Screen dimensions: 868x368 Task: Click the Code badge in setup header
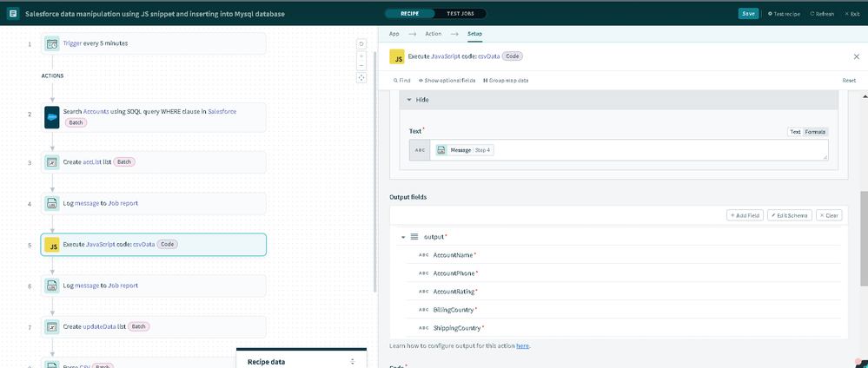click(513, 56)
